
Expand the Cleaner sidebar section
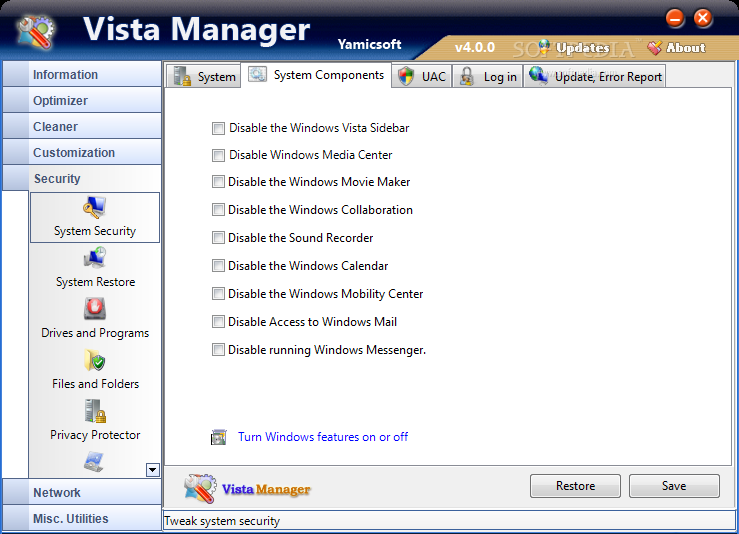82,126
